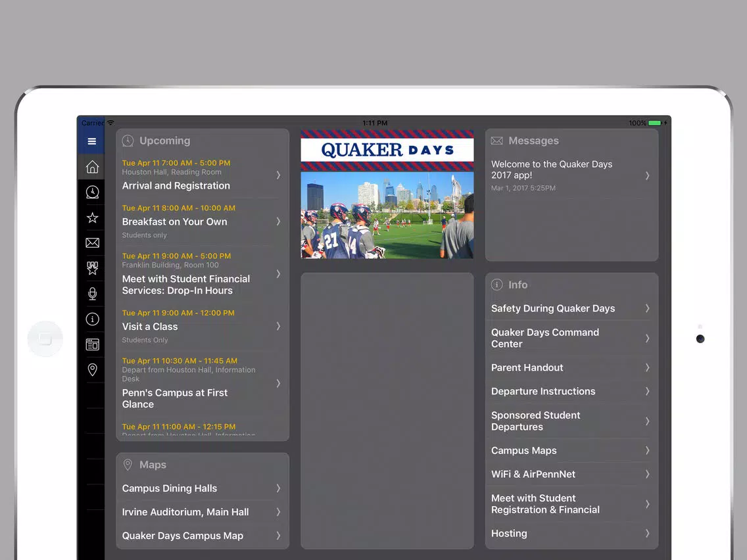
Task: Open favorites star icon in sidebar
Action: pos(93,218)
